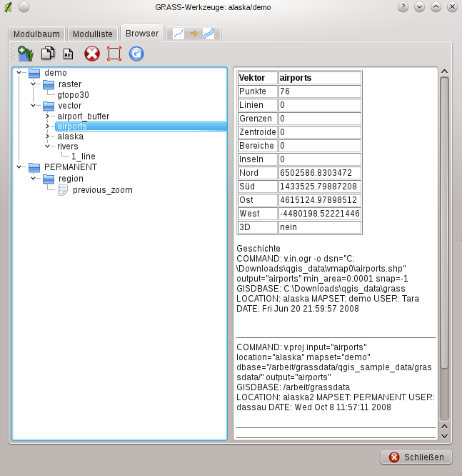Screen dimensions: 462x476
Task: Switch to the Modulbaum tab
Action: click(36, 34)
